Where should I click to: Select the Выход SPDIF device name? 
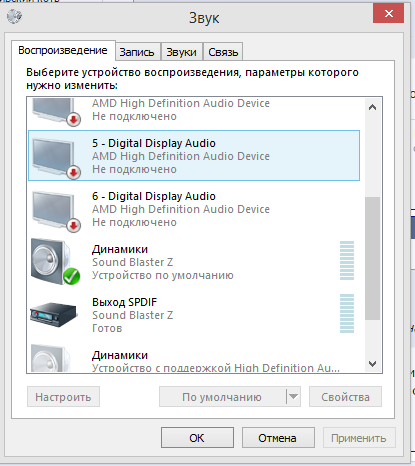pyautogui.click(x=124, y=302)
